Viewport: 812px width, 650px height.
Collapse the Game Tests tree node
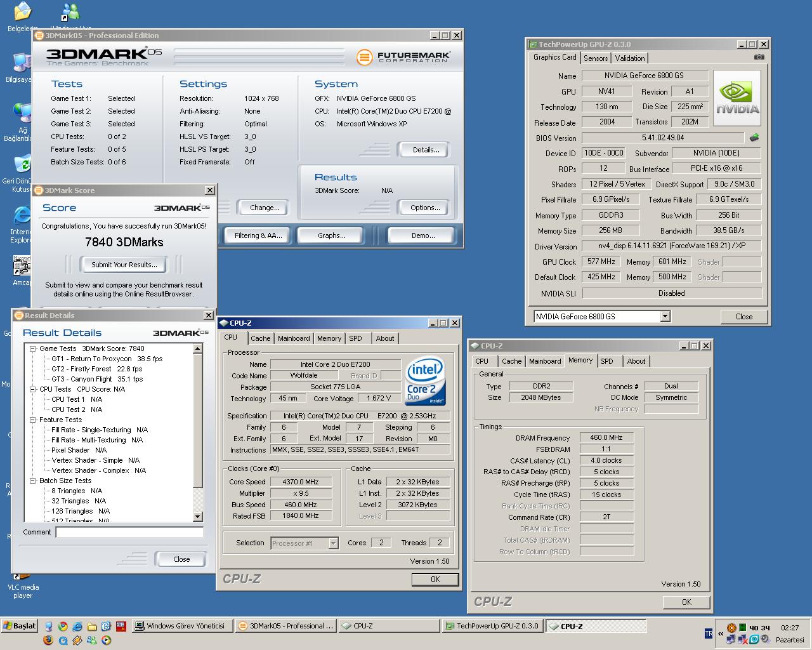coord(32,348)
